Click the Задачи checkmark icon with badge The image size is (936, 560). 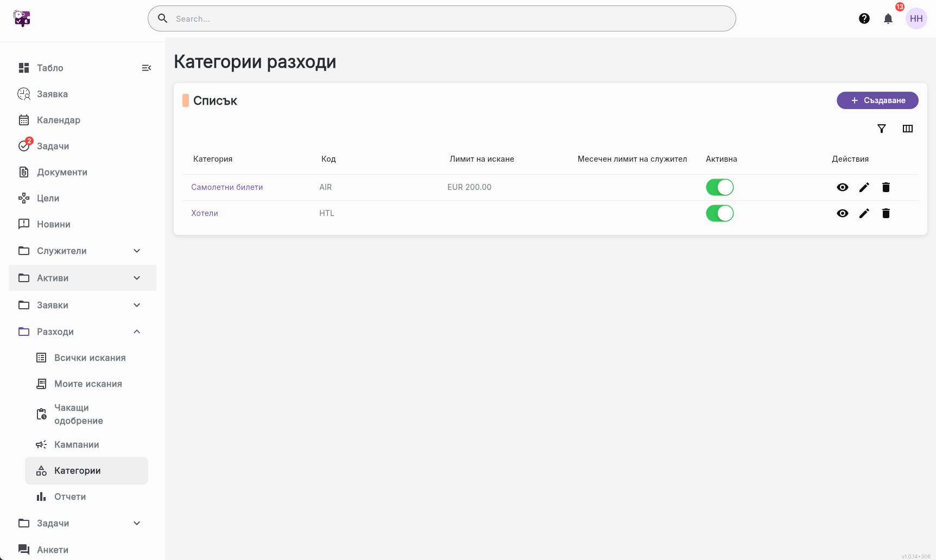[25, 145]
